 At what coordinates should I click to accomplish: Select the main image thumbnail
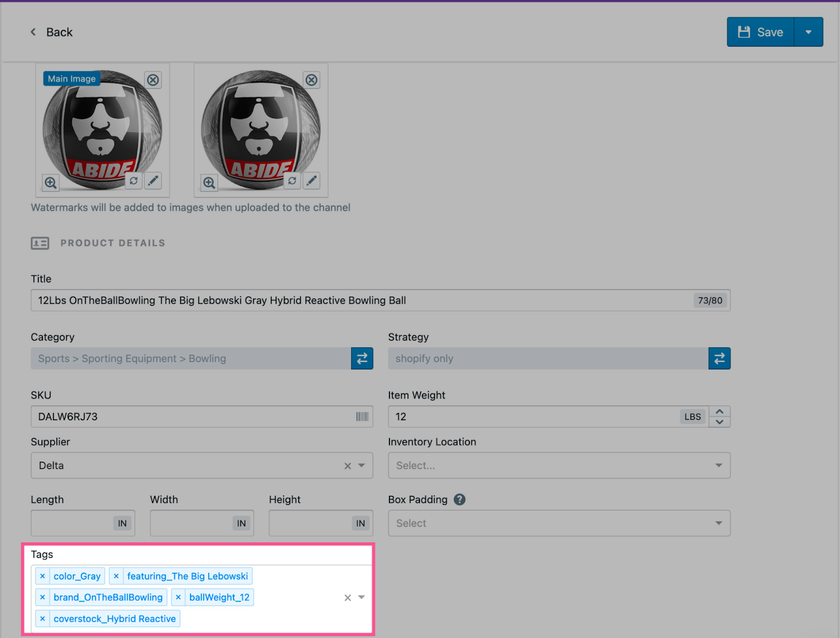tap(102, 130)
